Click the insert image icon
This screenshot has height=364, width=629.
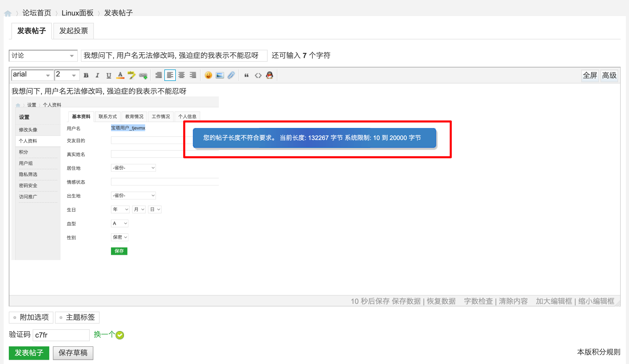coord(220,75)
